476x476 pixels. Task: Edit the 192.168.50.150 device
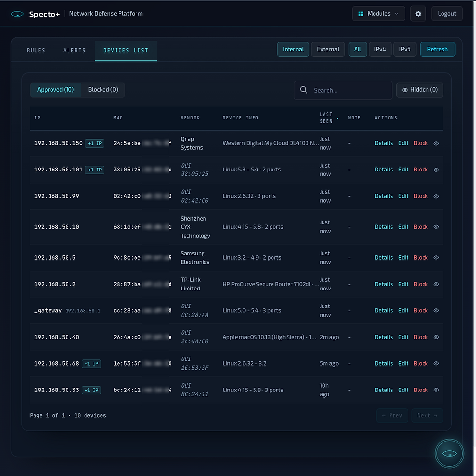coord(403,143)
